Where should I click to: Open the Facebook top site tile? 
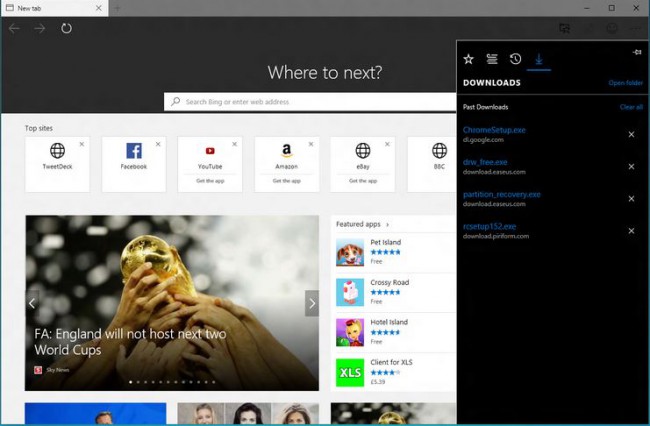tap(134, 165)
